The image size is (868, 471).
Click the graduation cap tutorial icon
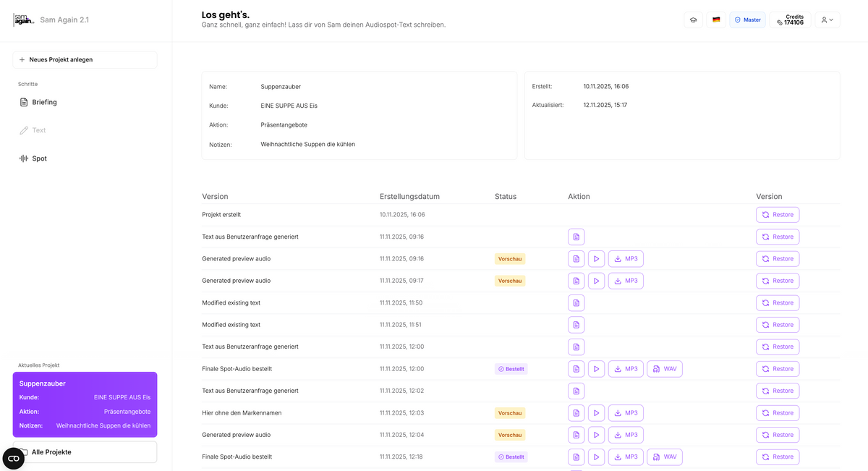tap(693, 20)
